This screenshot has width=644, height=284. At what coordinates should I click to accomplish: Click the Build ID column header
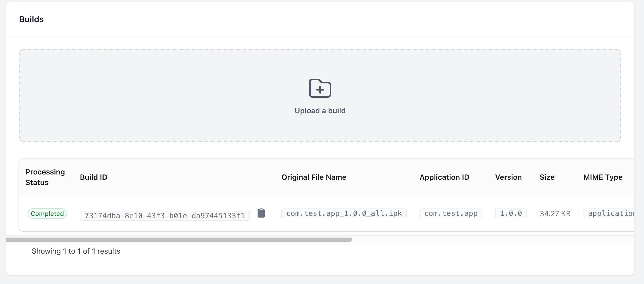94,177
